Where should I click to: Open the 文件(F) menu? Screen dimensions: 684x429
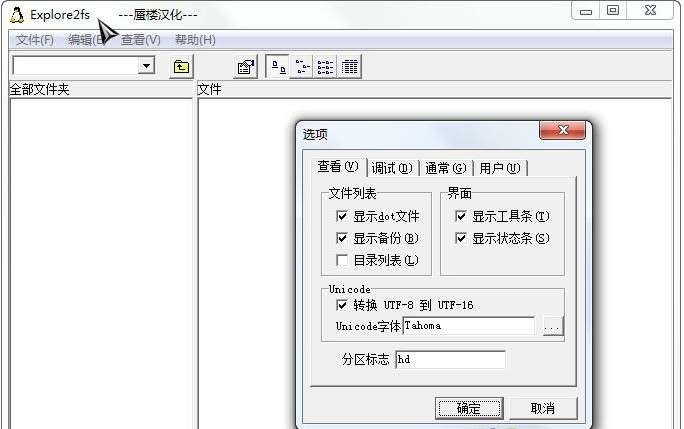click(x=35, y=40)
